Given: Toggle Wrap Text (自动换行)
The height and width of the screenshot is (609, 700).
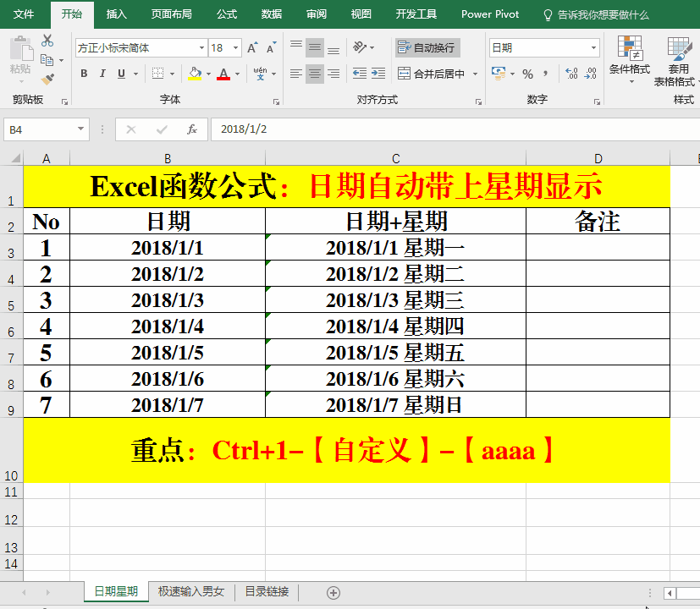Looking at the screenshot, I should pyautogui.click(x=427, y=47).
